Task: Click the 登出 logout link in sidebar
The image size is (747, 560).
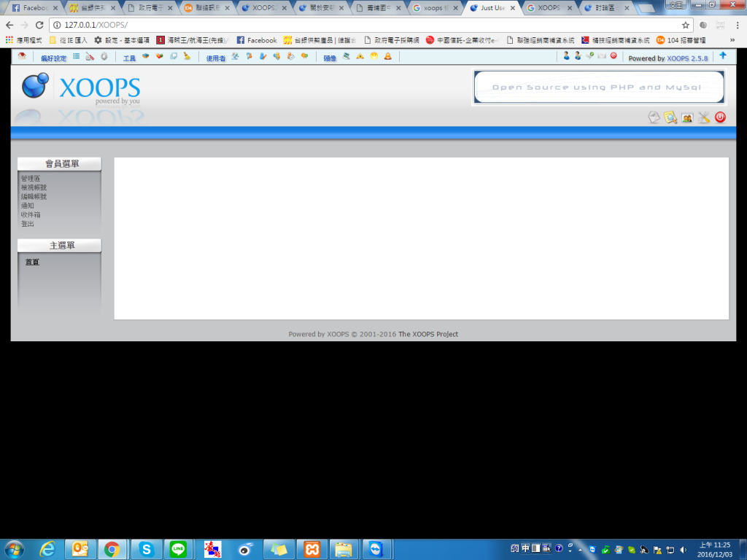Action: pos(28,224)
